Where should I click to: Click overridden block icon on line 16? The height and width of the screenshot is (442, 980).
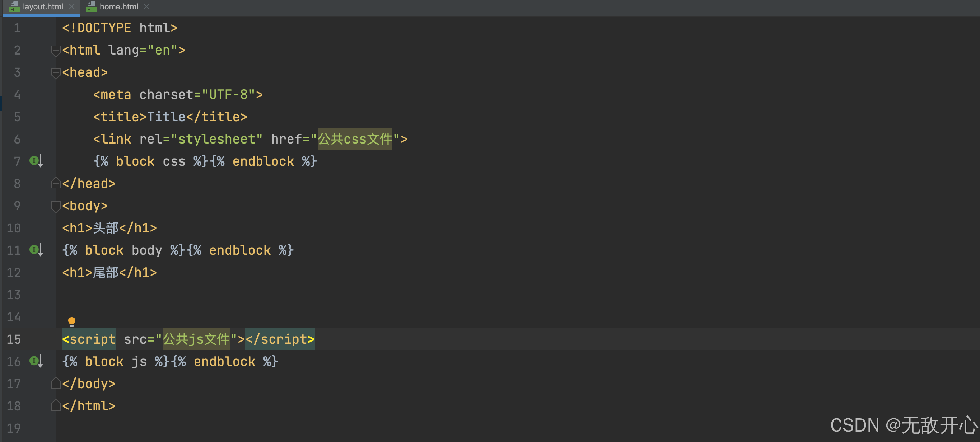[x=36, y=361]
